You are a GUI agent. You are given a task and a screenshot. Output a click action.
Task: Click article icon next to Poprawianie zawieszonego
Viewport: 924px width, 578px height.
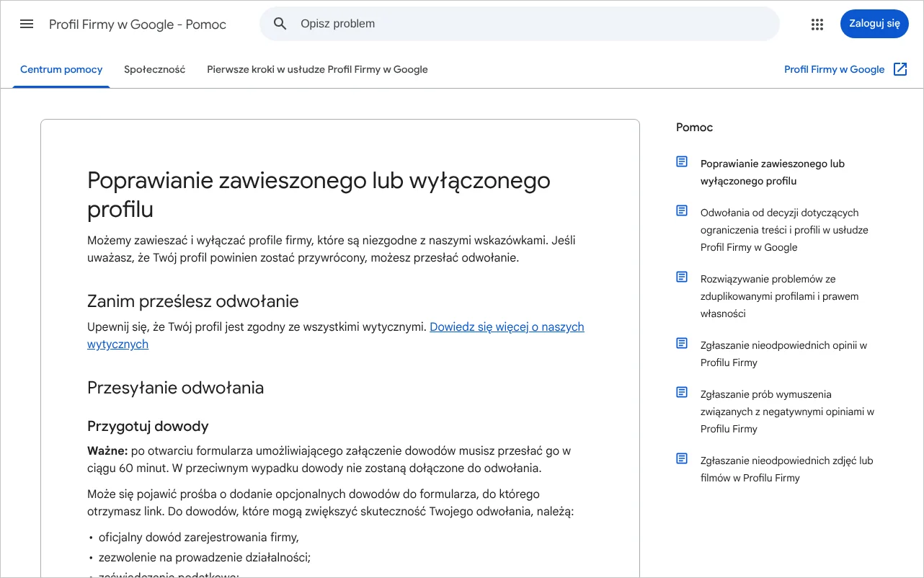tap(682, 161)
